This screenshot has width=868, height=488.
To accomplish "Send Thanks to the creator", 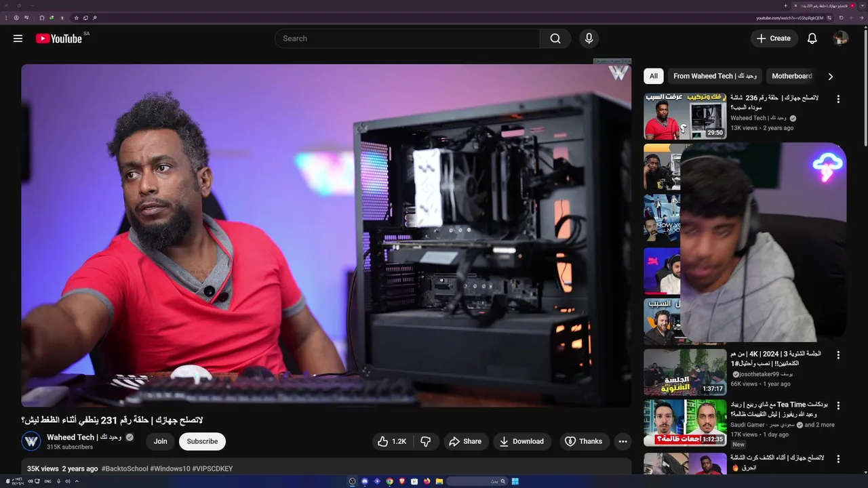I will tap(584, 441).
